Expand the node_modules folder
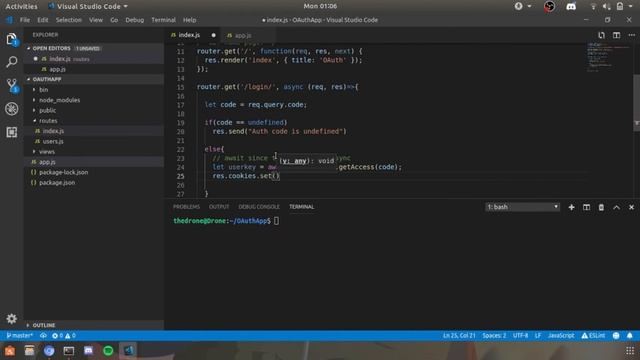Viewport: 640px width, 360px height. [94, 100]
